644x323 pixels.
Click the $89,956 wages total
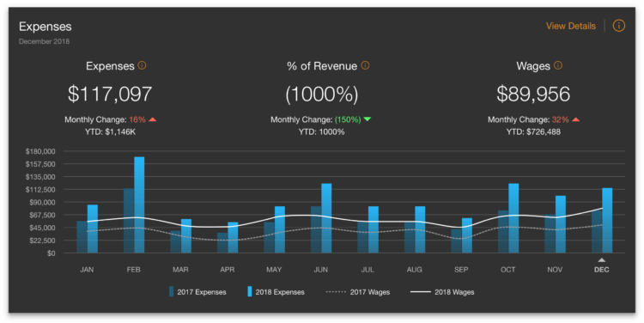(x=533, y=94)
